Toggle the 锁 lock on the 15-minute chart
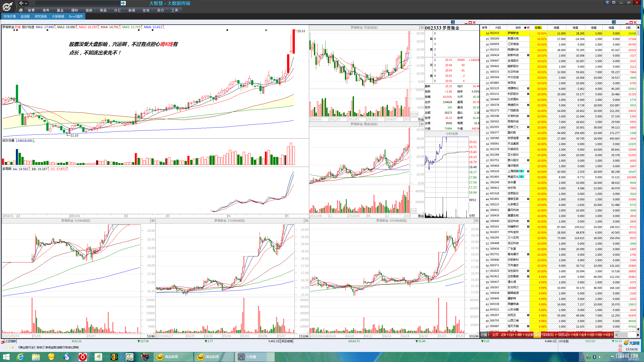 click(x=306, y=221)
